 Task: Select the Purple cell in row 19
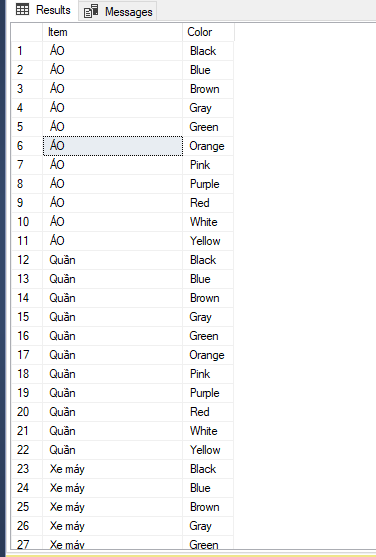click(x=208, y=393)
